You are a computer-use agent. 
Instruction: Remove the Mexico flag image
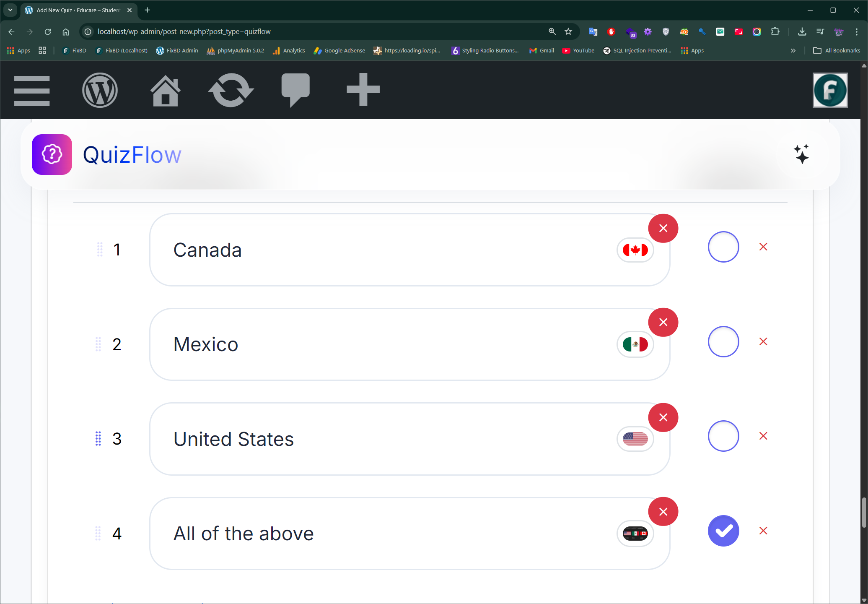tap(663, 322)
